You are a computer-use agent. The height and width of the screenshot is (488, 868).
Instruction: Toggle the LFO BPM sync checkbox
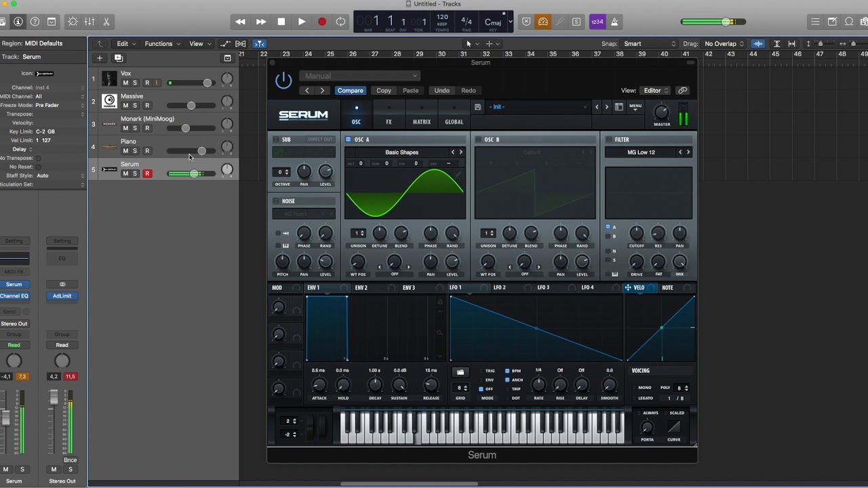point(507,371)
